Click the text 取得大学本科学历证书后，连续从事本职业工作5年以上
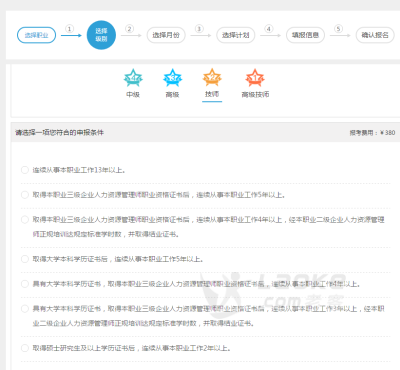The image size is (400, 370). 118,259
